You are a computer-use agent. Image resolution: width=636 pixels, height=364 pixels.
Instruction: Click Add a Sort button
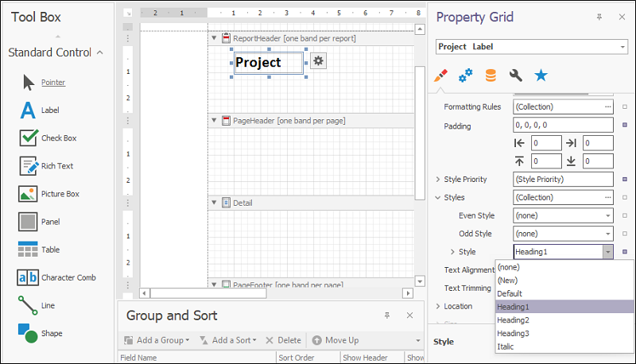pyautogui.click(x=227, y=340)
